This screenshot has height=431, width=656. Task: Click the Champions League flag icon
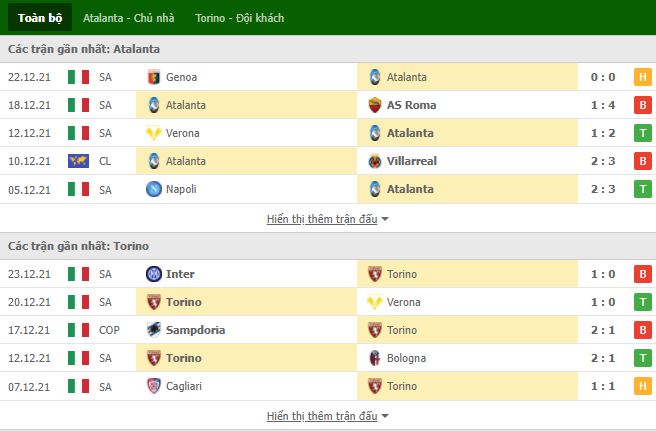click(x=79, y=161)
